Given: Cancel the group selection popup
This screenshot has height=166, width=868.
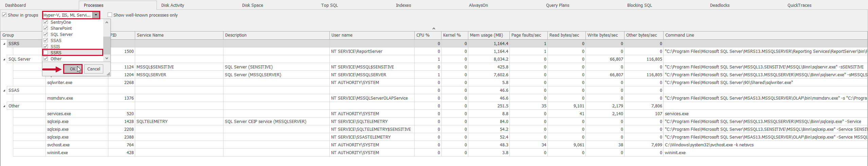Looking at the screenshot, I should tap(94, 69).
